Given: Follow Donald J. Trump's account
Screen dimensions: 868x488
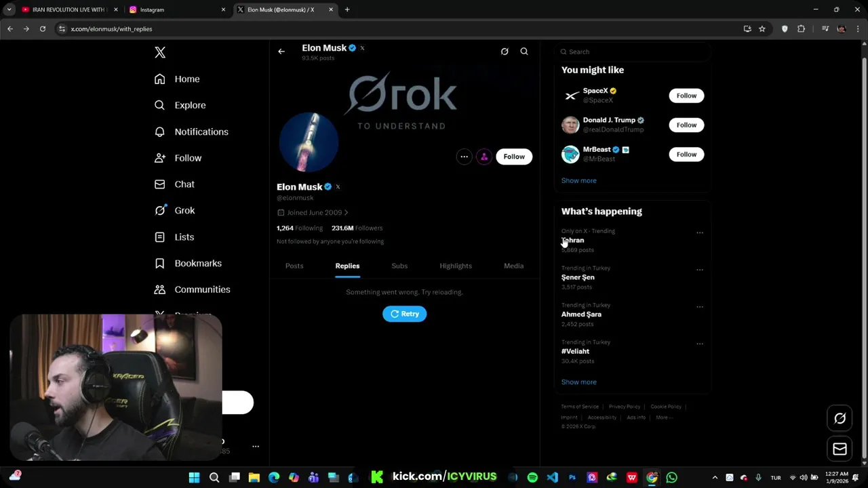Looking at the screenshot, I should [686, 125].
